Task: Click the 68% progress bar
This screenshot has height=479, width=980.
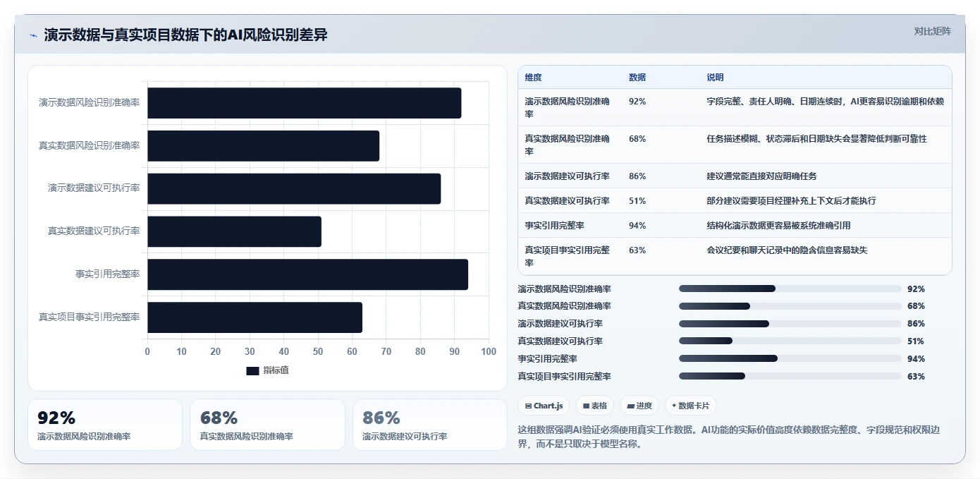Action: click(790, 306)
